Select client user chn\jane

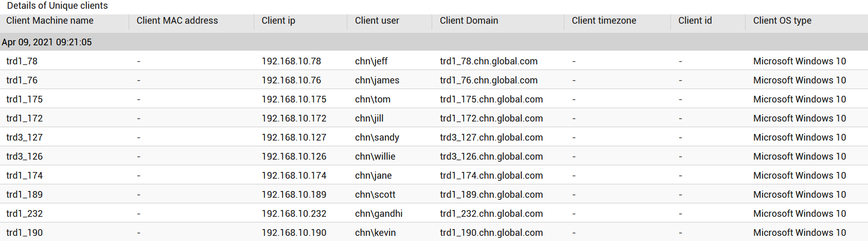click(374, 176)
